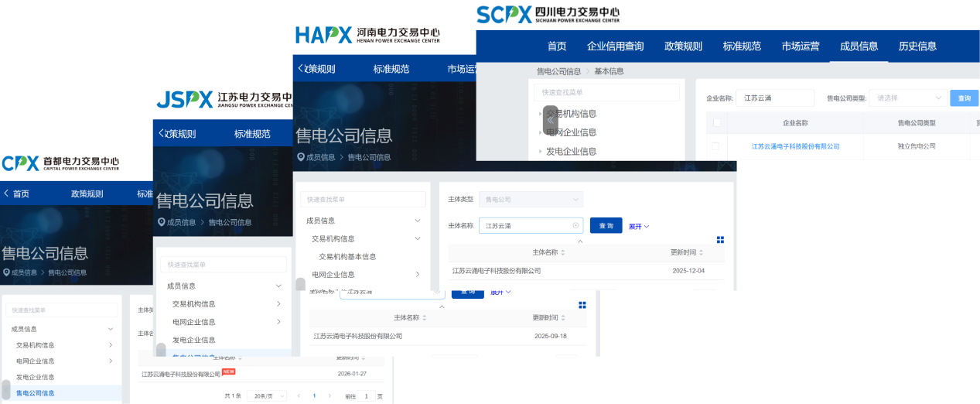Expand the 展开 filter link beside 查询 in Henan window
980x404 pixels.
[639, 226]
